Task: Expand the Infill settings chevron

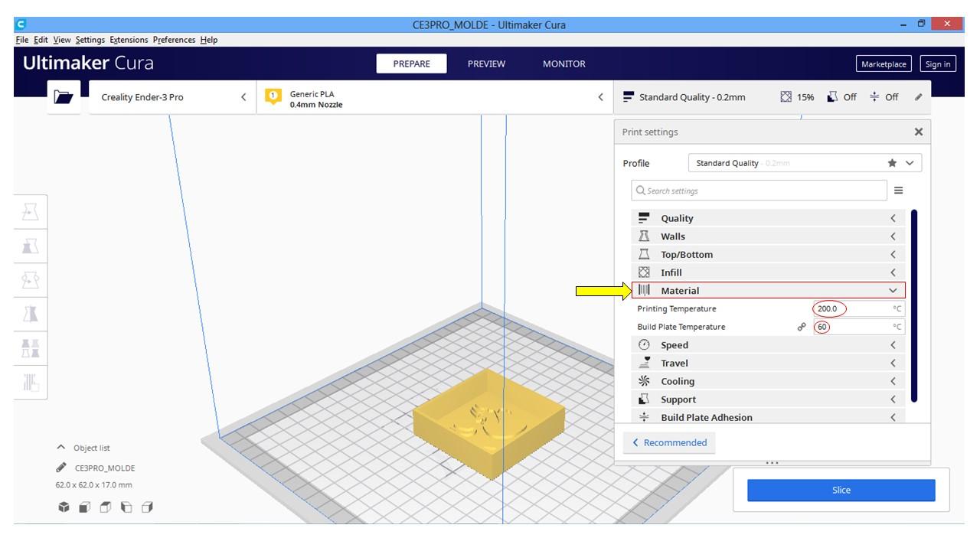Action: click(x=893, y=272)
